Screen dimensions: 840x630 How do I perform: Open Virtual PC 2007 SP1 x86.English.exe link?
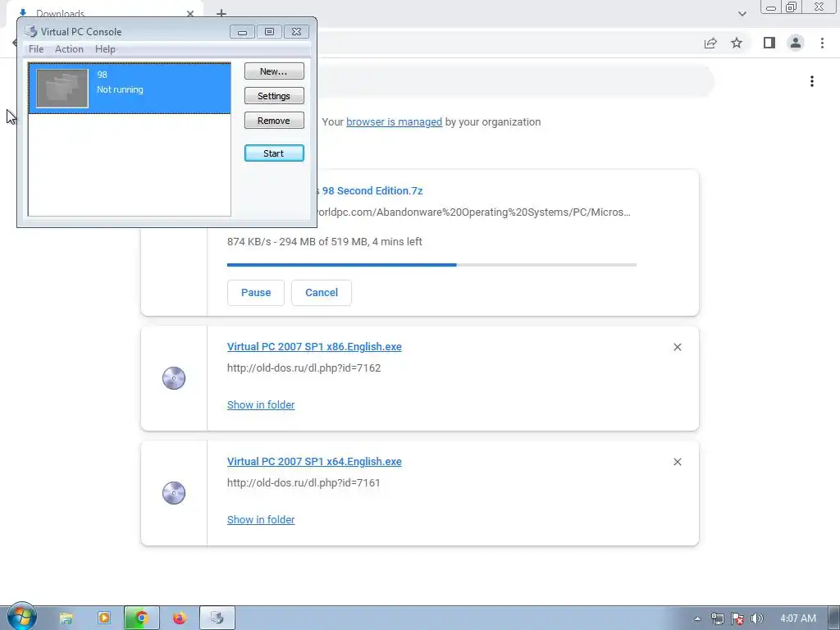point(314,347)
